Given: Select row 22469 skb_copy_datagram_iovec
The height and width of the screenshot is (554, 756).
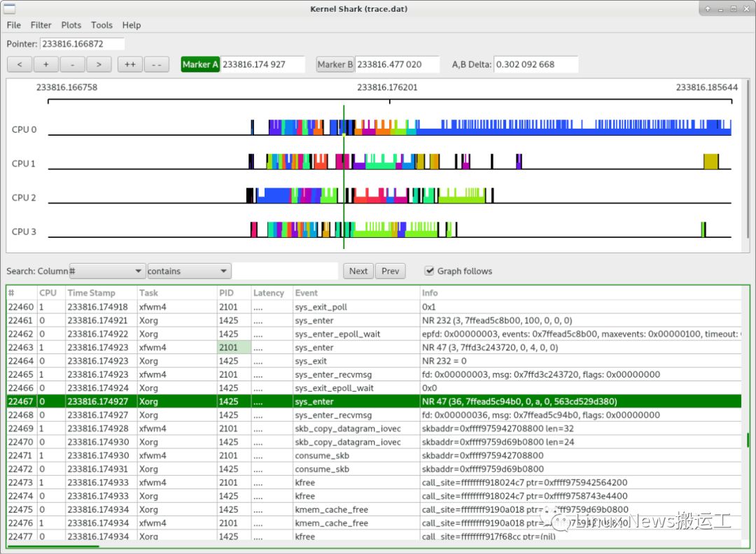Looking at the screenshot, I should (x=374, y=428).
